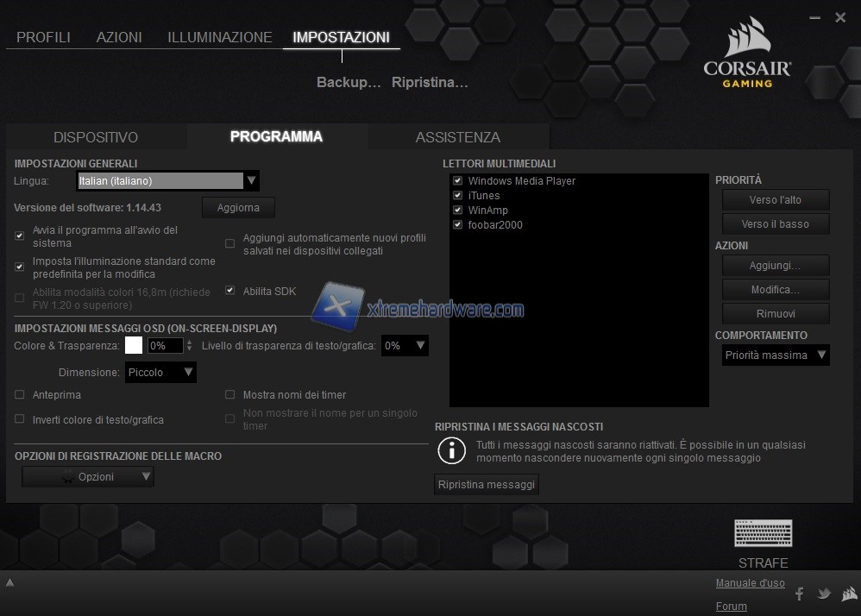Image resolution: width=861 pixels, height=616 pixels.
Task: Open the Twitter bird icon
Action: (824, 594)
